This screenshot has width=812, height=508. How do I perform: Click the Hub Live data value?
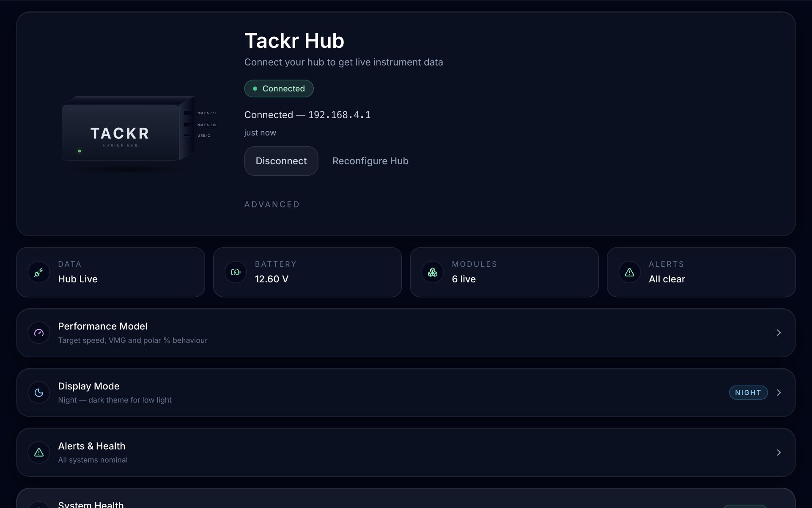78,279
